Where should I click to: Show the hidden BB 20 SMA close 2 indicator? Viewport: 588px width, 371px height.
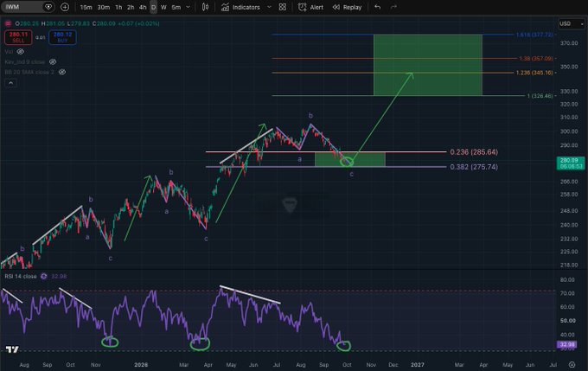(62, 72)
